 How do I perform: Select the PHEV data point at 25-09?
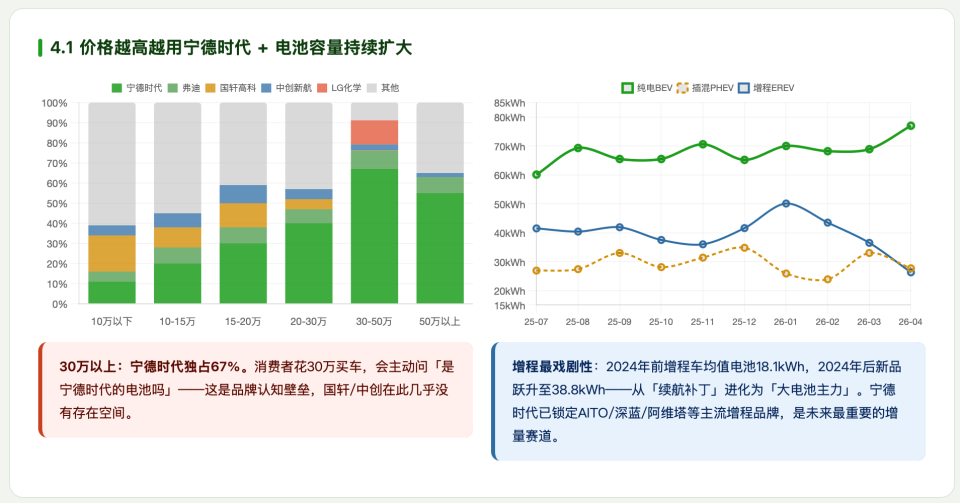620,253
